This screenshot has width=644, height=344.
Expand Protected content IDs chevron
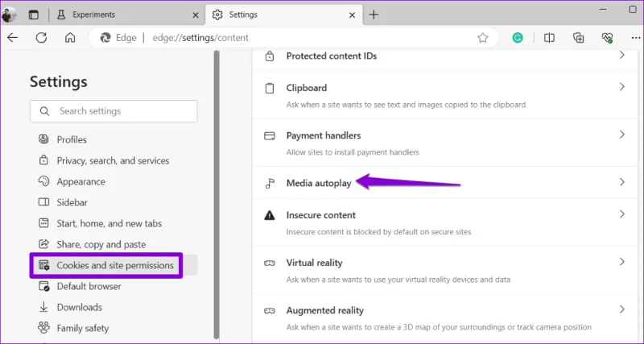(x=621, y=55)
